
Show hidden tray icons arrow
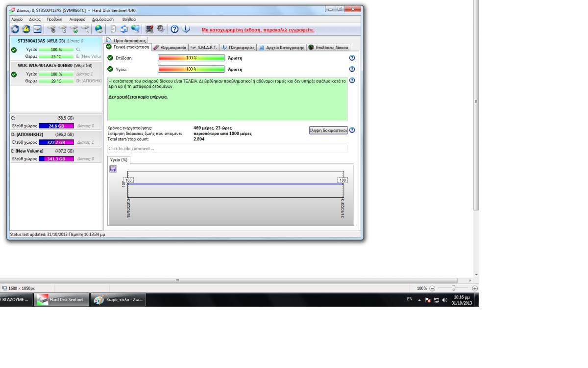point(419,300)
